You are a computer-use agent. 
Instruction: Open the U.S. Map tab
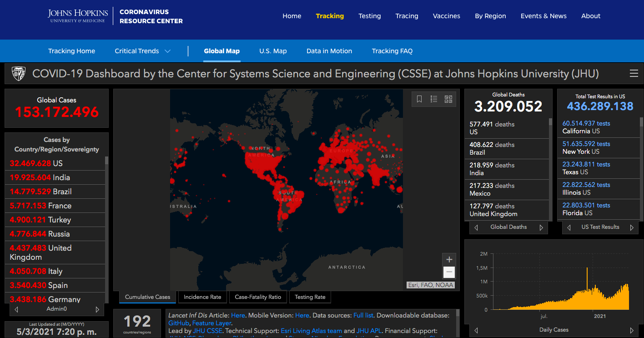[273, 51]
